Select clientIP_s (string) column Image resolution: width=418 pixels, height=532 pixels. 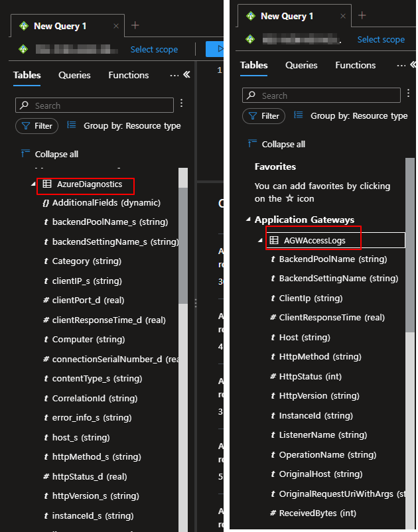tap(83, 281)
